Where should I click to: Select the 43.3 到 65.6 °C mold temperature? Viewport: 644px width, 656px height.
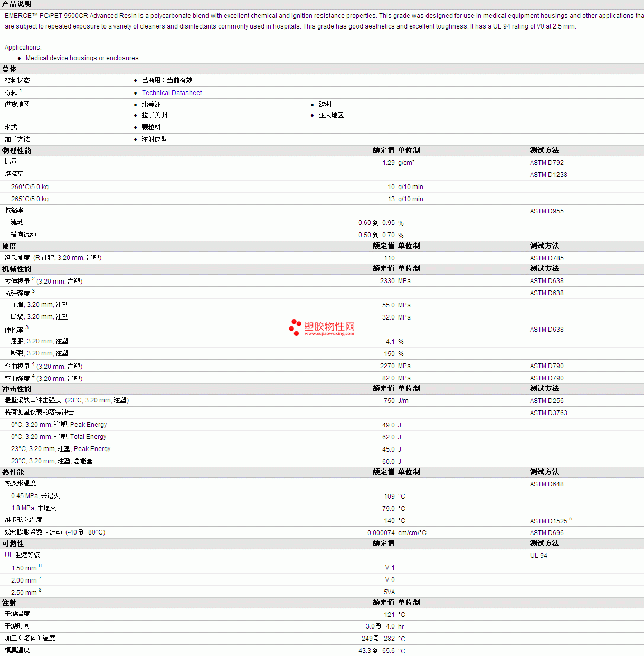coord(382,651)
